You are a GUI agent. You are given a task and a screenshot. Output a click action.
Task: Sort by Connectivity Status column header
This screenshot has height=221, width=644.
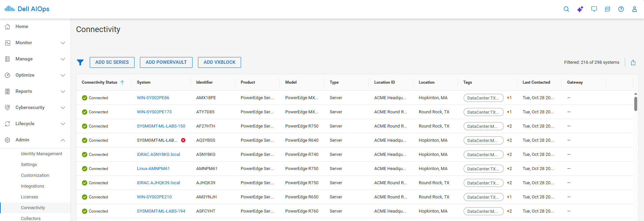(x=99, y=82)
